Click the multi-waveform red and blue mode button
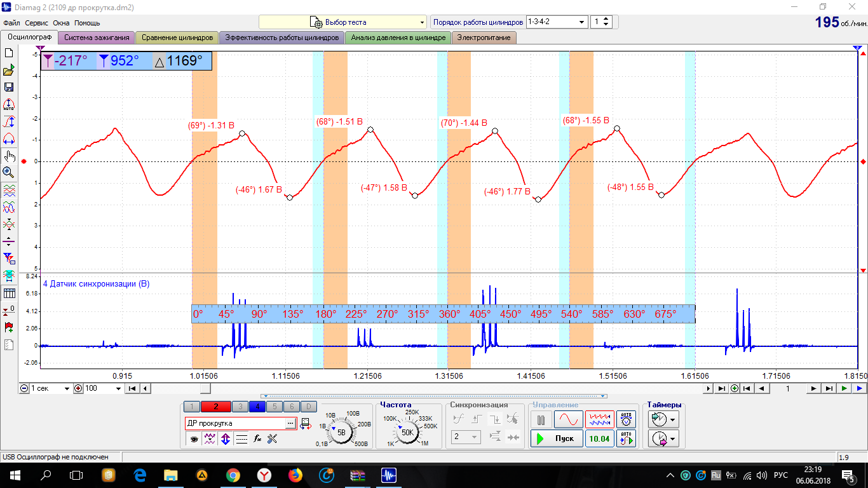Screen dimensions: 868x488 [599, 420]
